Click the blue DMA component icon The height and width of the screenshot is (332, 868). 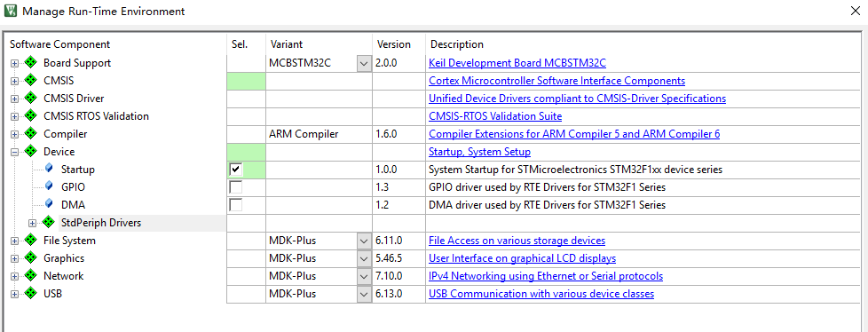(49, 203)
